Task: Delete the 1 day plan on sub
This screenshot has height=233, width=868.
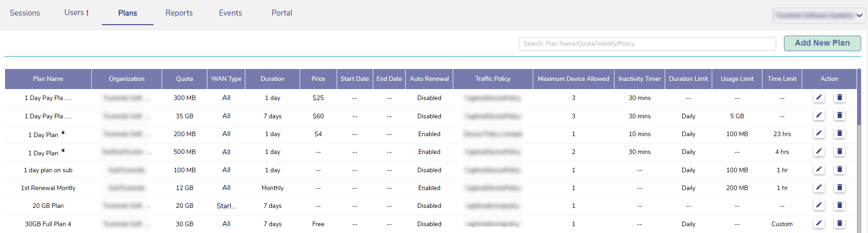Action: coord(839,169)
